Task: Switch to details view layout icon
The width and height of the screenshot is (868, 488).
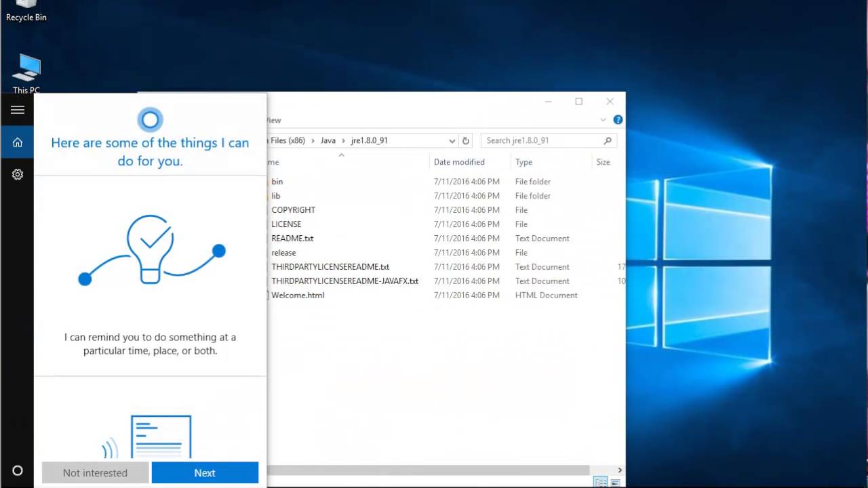Action: (601, 482)
